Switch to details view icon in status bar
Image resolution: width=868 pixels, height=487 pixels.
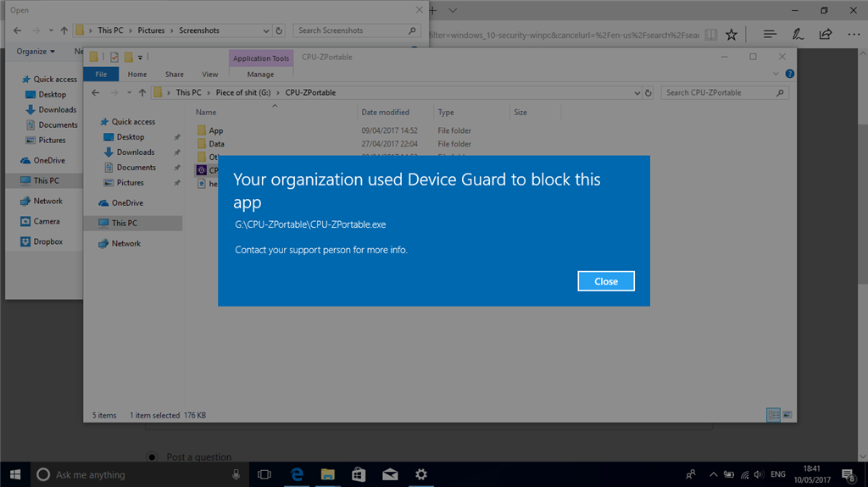click(773, 414)
